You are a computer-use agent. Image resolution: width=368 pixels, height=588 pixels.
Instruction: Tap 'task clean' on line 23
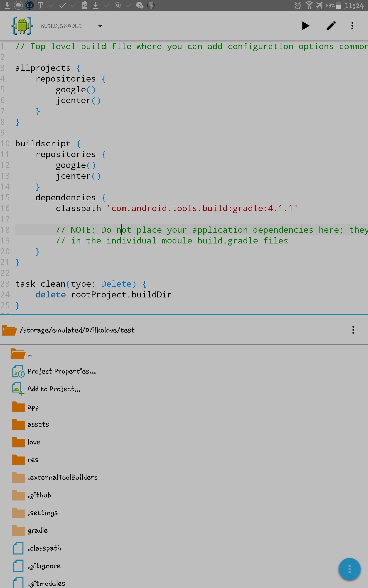40,284
